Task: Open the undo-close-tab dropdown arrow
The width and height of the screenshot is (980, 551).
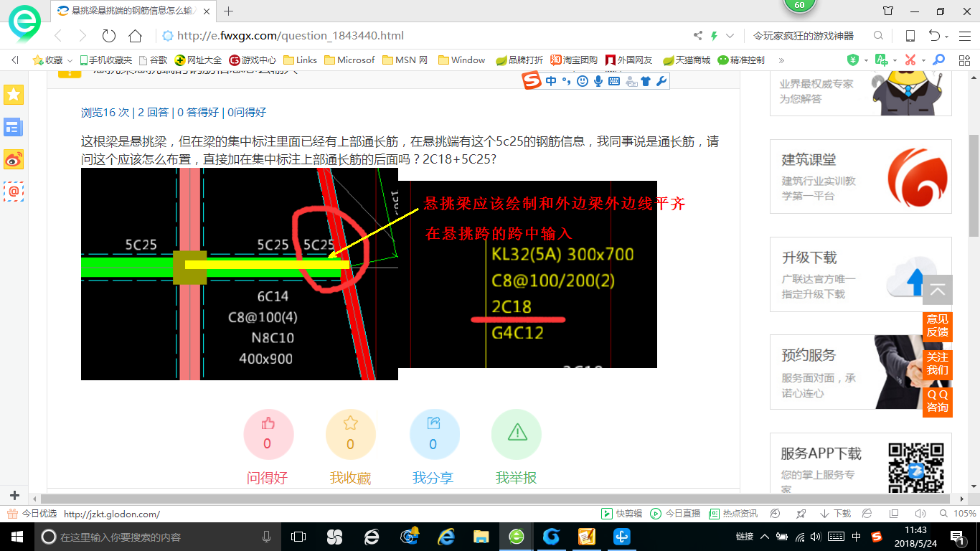Action: [x=947, y=37]
